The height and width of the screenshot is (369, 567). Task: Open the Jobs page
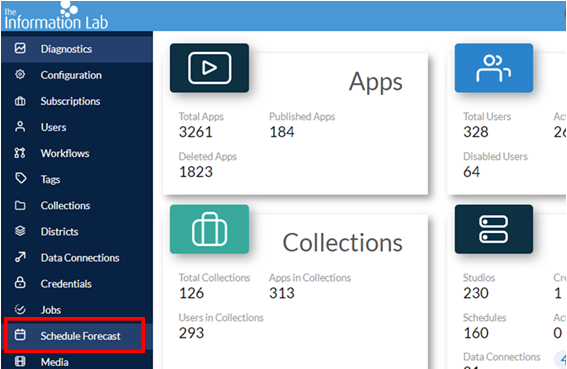(x=77, y=309)
